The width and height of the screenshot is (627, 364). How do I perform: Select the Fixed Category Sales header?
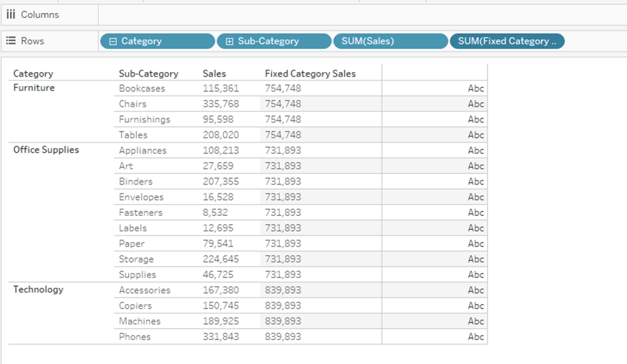(x=310, y=73)
